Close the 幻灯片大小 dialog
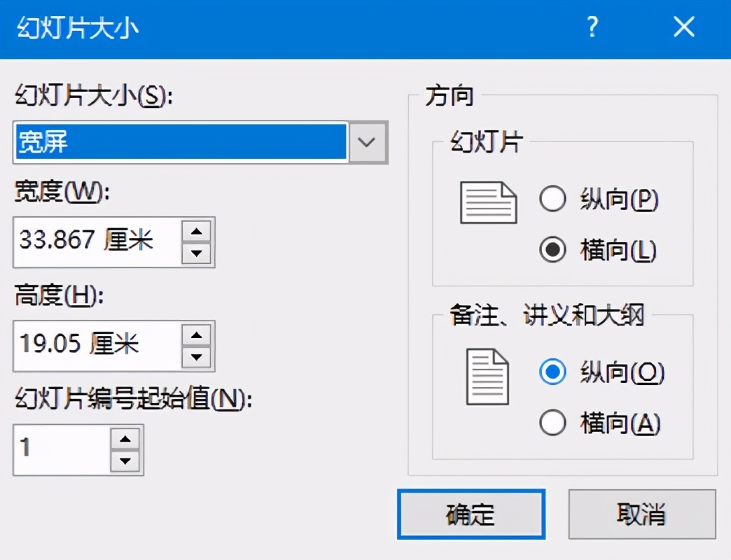731x560 pixels. (683, 28)
